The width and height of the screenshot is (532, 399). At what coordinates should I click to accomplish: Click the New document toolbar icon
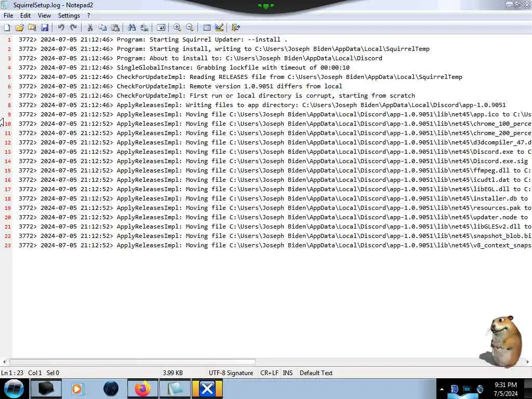tap(7, 28)
